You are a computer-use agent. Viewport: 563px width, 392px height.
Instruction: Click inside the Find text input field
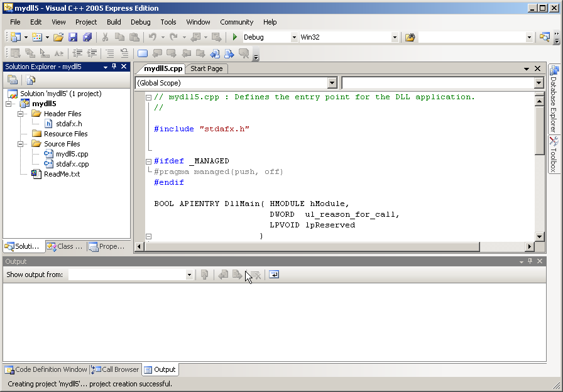472,37
